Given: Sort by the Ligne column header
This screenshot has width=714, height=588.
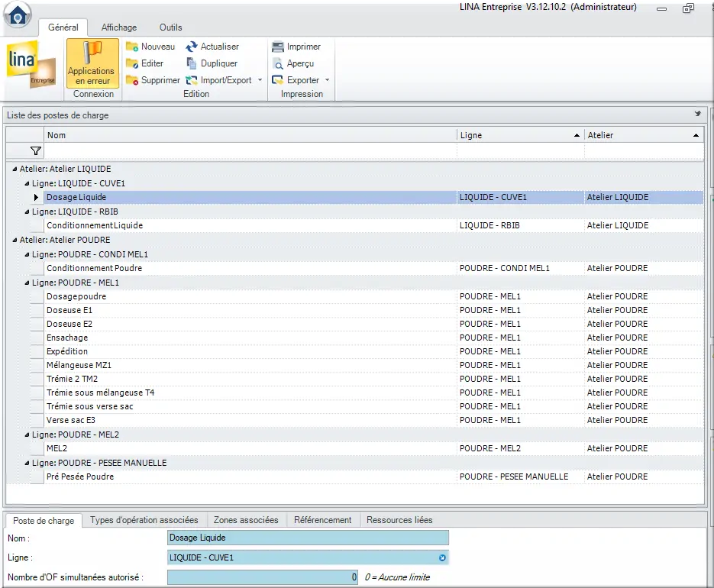Looking at the screenshot, I should point(521,135).
